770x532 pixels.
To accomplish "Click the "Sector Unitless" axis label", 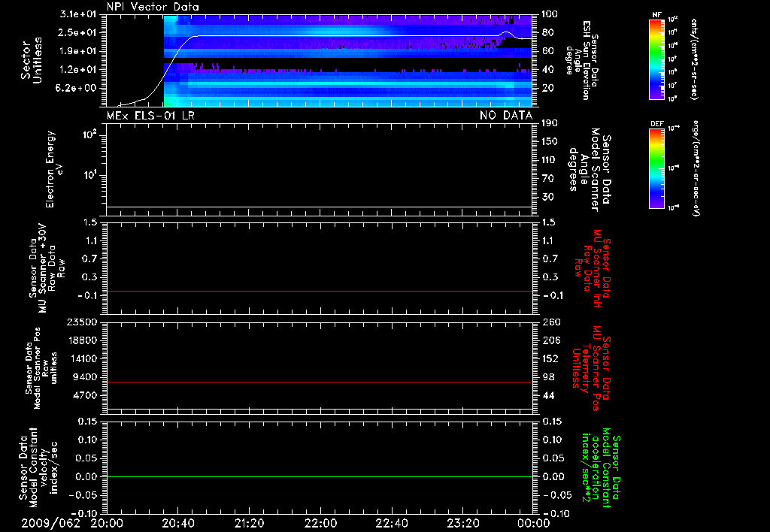I will 32,60.
